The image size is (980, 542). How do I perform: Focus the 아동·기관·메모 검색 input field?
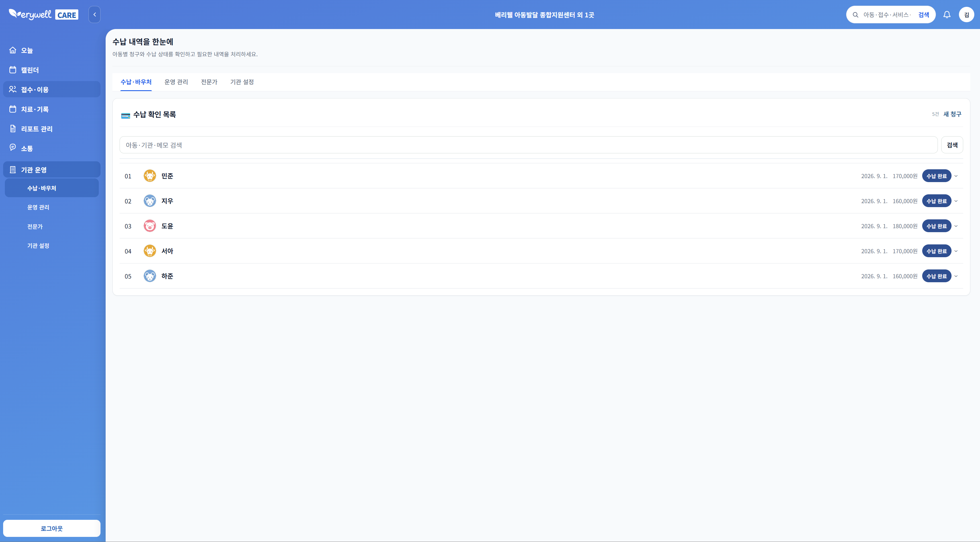click(x=528, y=145)
